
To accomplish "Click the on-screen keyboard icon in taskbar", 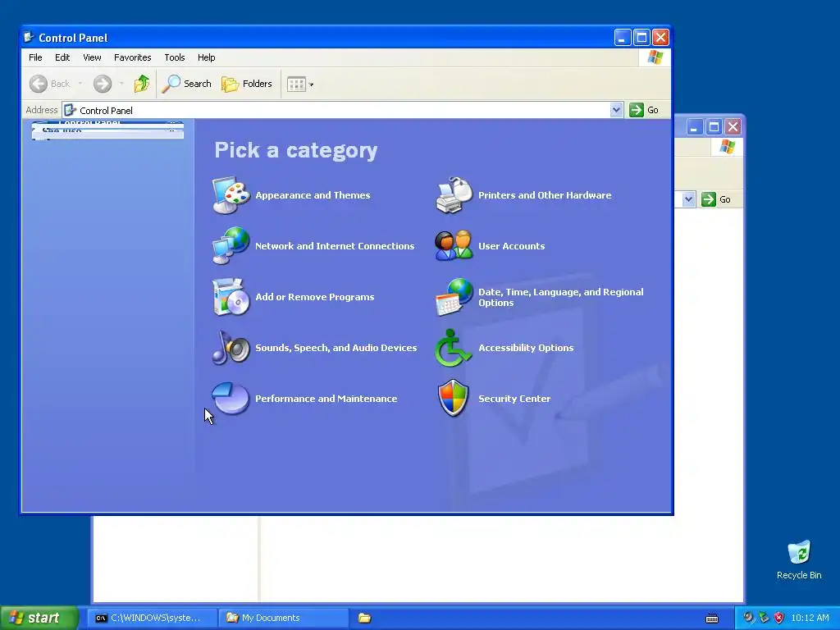I will click(x=712, y=619).
